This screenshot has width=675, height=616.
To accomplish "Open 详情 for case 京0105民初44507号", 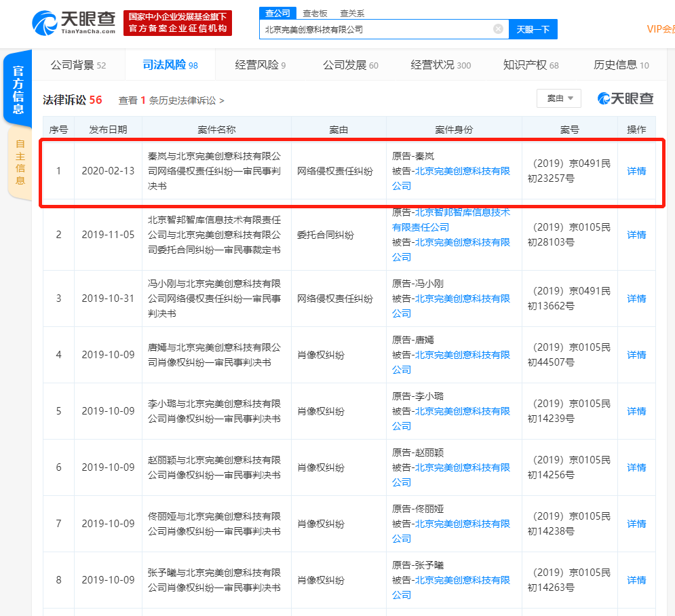I will (x=636, y=355).
